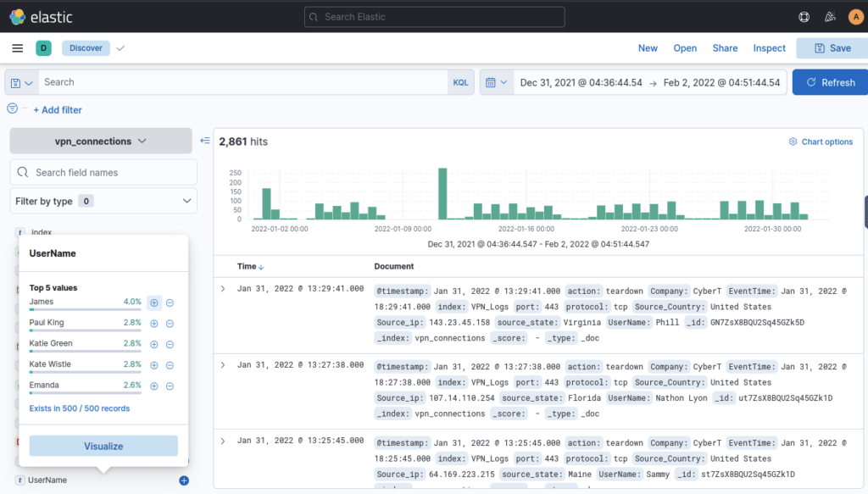Click the Refresh button
Image resolution: width=868 pixels, height=494 pixels.
click(831, 82)
